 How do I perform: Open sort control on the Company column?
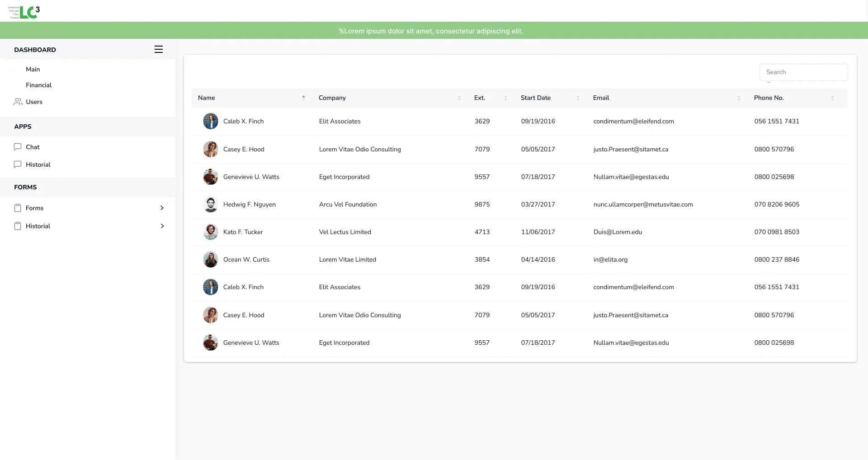(458, 98)
